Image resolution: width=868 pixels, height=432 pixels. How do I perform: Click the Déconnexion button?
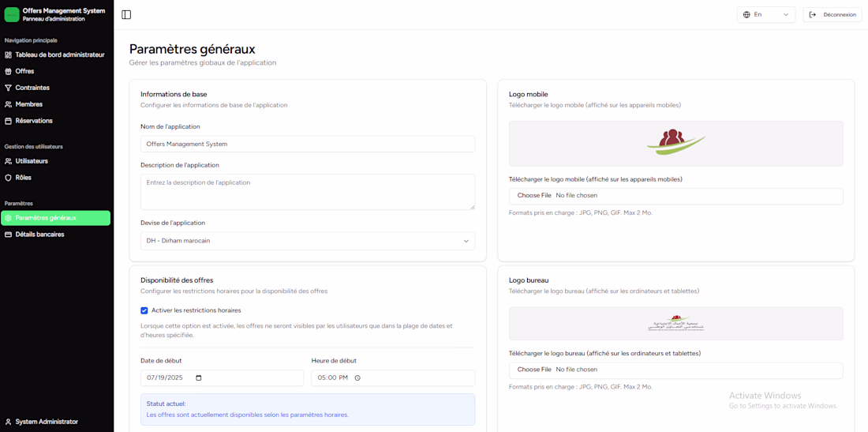(832, 14)
